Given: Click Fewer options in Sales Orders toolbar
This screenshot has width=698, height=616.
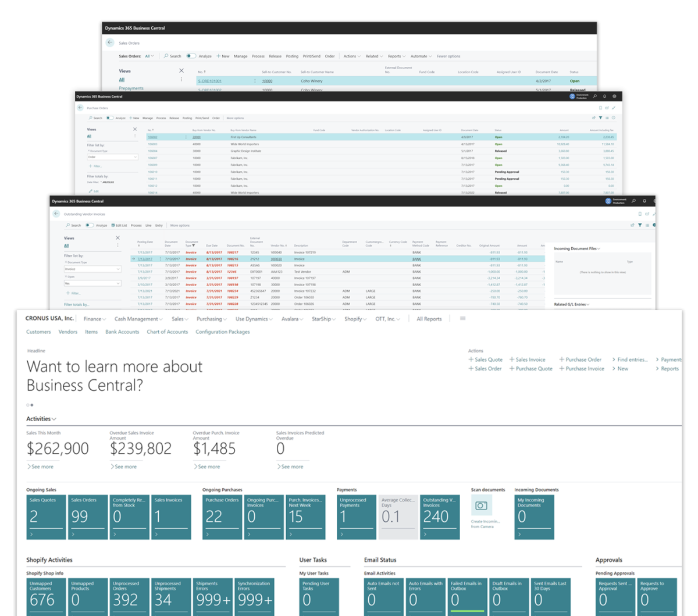Looking at the screenshot, I should (448, 56).
